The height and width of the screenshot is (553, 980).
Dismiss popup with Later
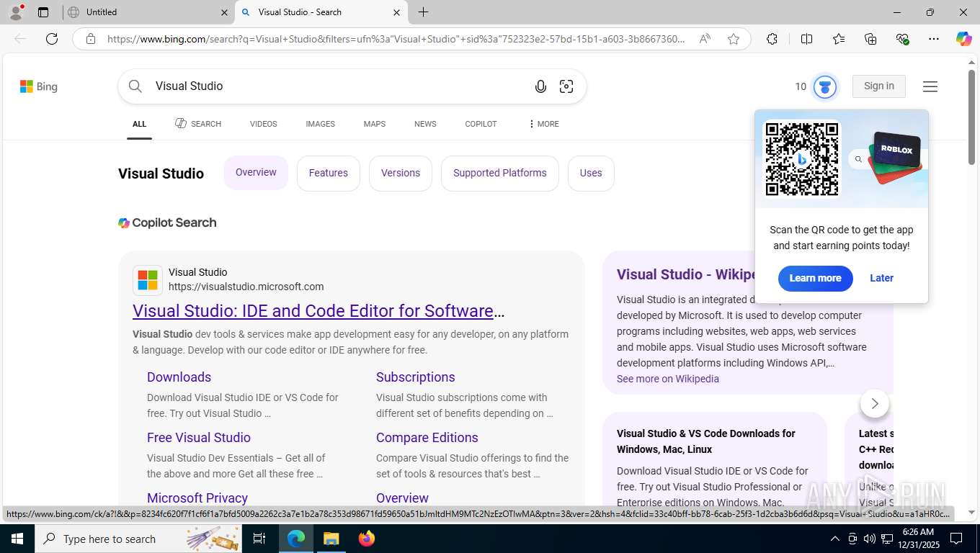(881, 278)
